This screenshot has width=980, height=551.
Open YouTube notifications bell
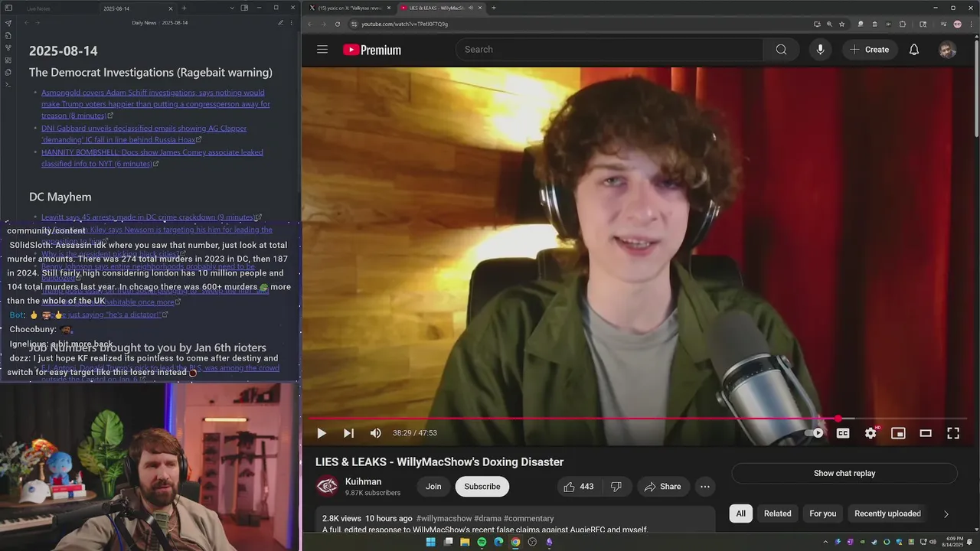[913, 50]
